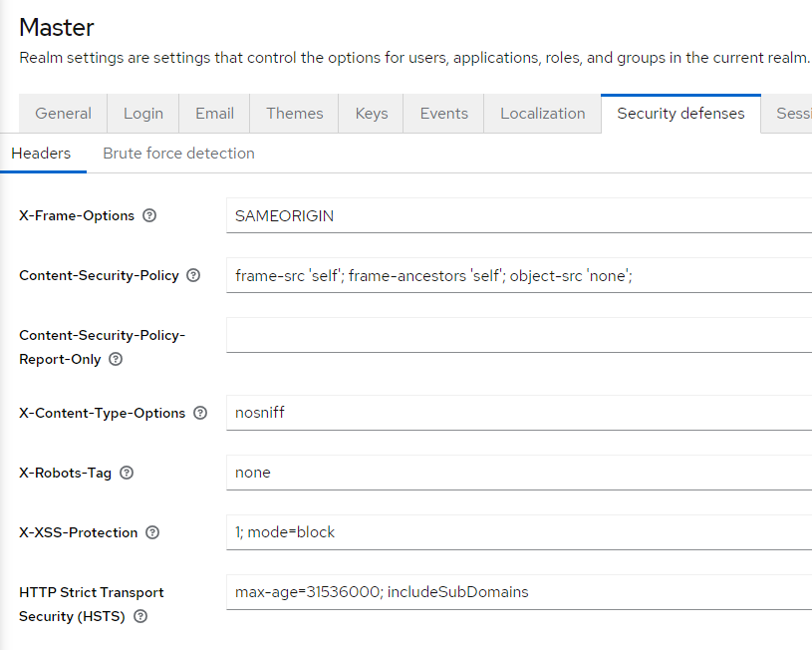Click the help icon next to X-Frame-Options
812x650 pixels.
click(149, 215)
